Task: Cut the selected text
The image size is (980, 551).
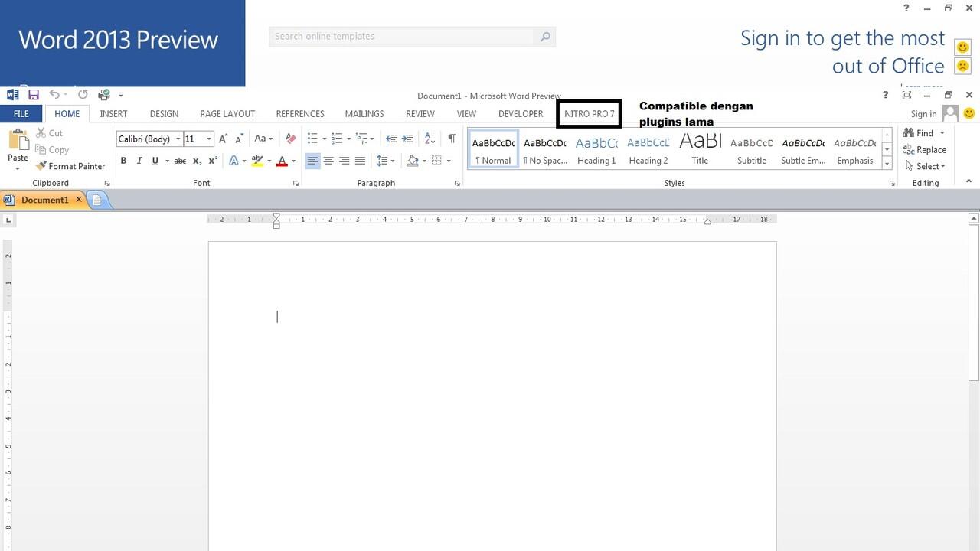Action: [x=49, y=133]
